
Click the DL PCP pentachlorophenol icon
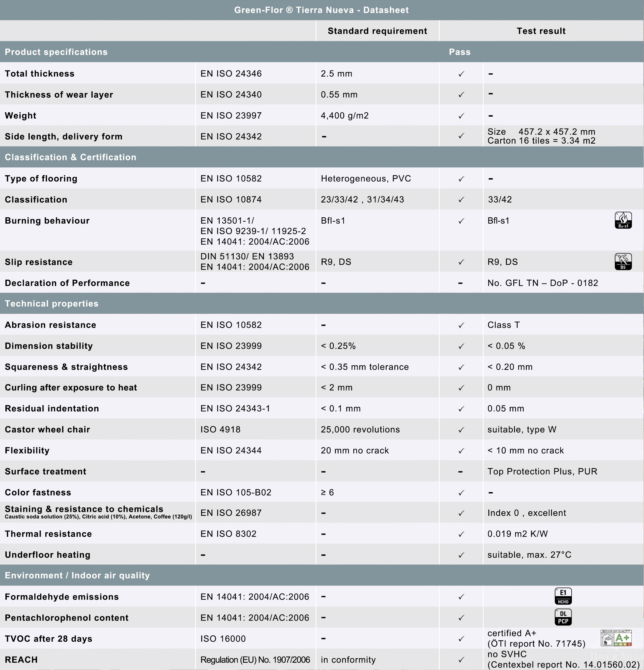(563, 617)
